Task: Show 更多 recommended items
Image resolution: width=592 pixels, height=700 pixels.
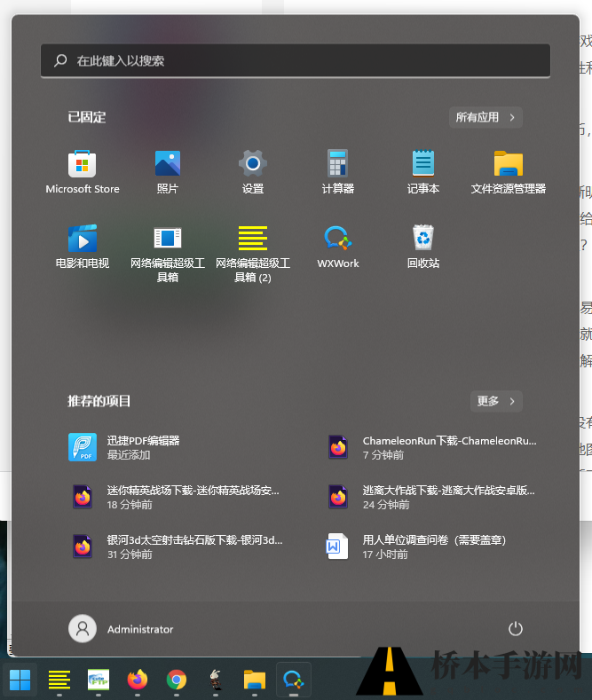Action: 496,401
